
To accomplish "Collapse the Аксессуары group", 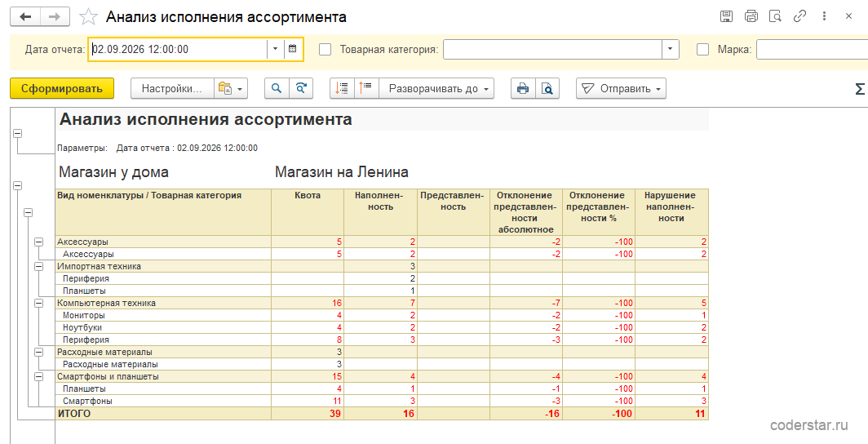I will click(39, 242).
